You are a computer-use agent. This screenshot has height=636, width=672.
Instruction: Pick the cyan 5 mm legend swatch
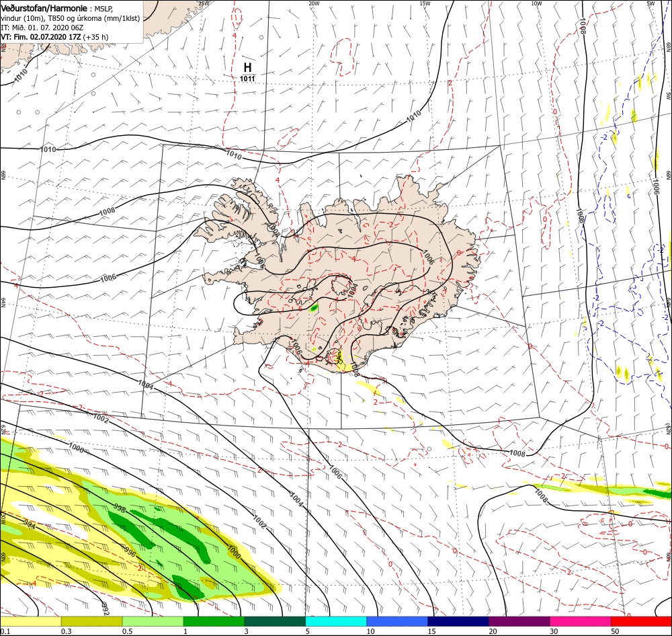336,622
